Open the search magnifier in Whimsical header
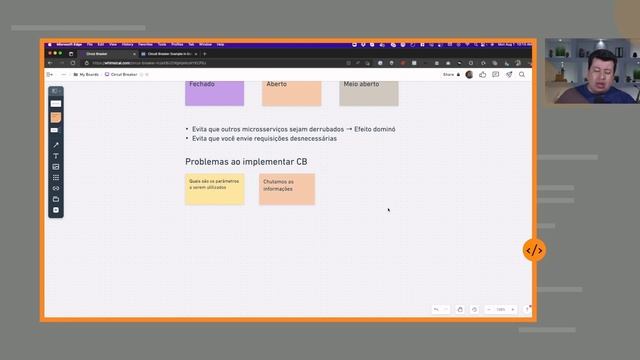 pos(522,75)
